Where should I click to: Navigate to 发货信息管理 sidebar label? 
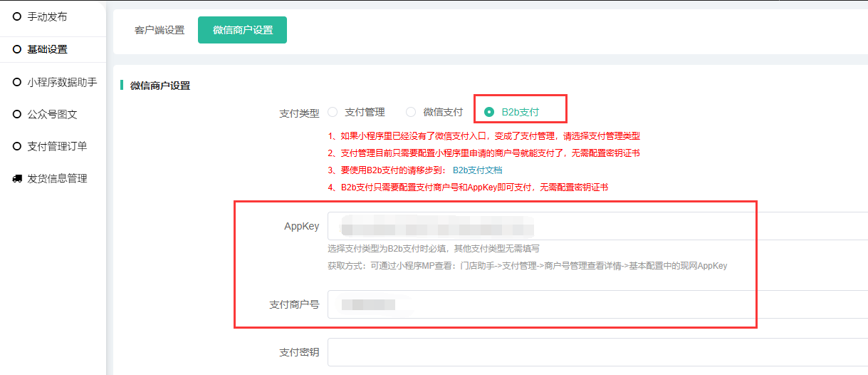57,178
